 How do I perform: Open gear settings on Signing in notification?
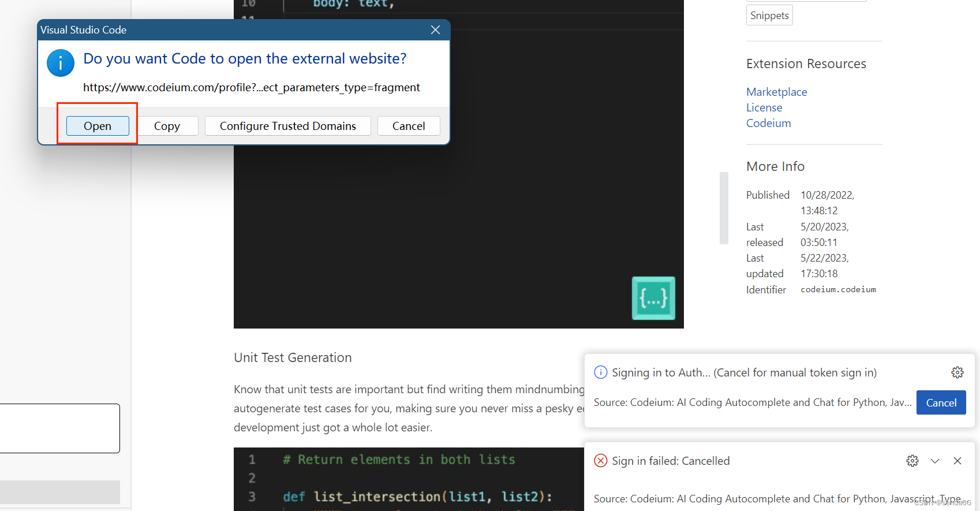pos(957,372)
